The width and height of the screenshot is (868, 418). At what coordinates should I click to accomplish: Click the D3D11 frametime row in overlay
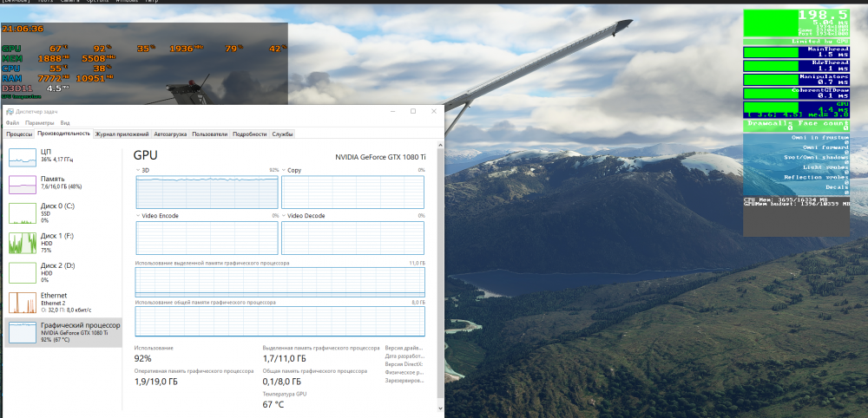pyautogui.click(x=36, y=88)
